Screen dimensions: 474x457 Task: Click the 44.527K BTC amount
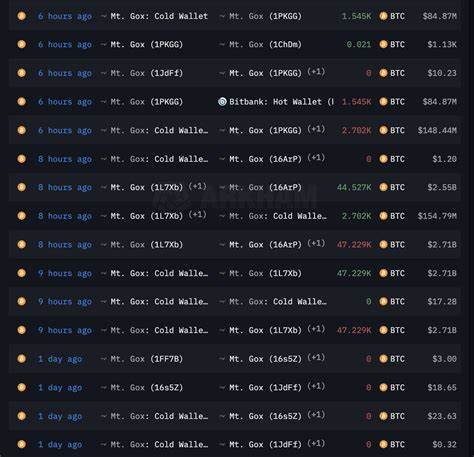[x=354, y=188]
